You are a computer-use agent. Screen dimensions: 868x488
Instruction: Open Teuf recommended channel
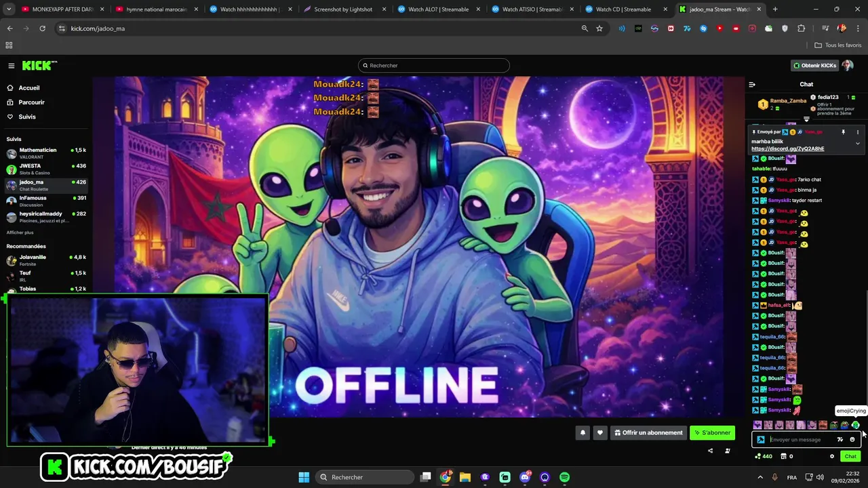46,275
